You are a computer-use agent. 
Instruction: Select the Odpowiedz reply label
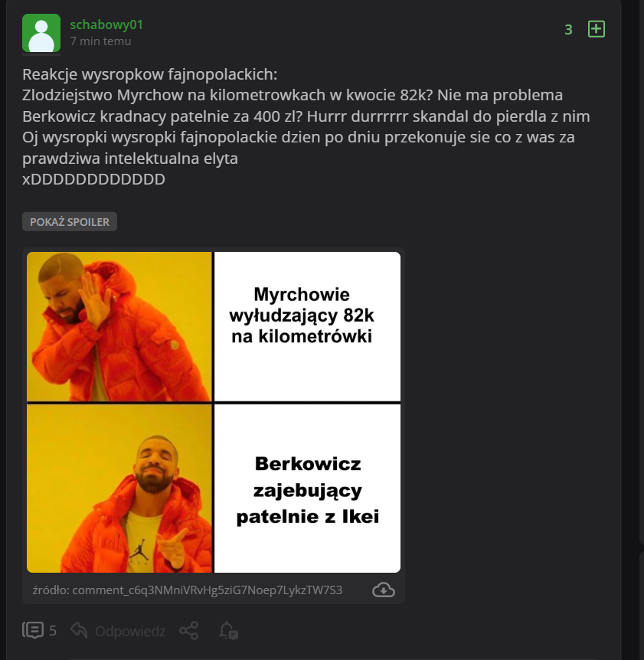click(x=130, y=631)
